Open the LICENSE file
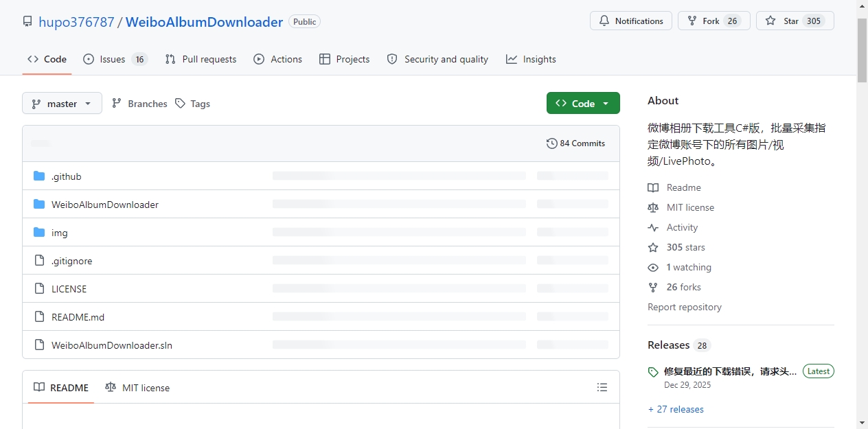868x429 pixels. point(69,289)
